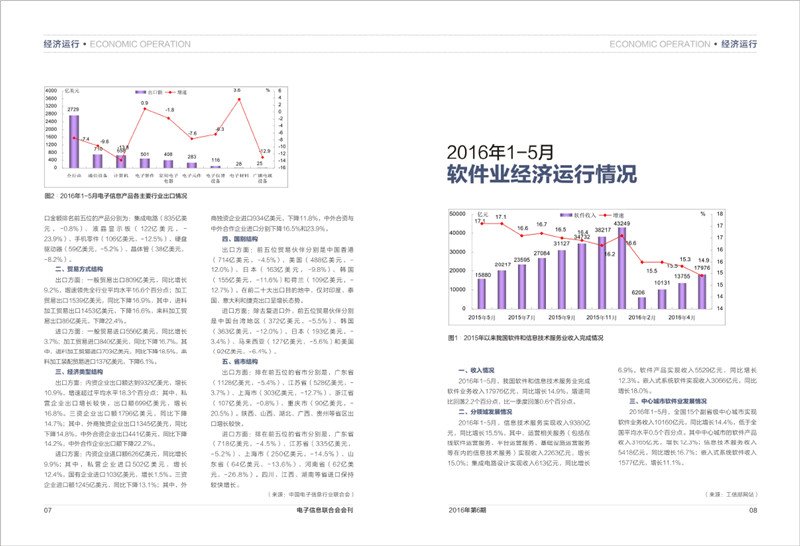Click bar value '283' in export chart
The height and width of the screenshot is (546, 800).
[192, 157]
